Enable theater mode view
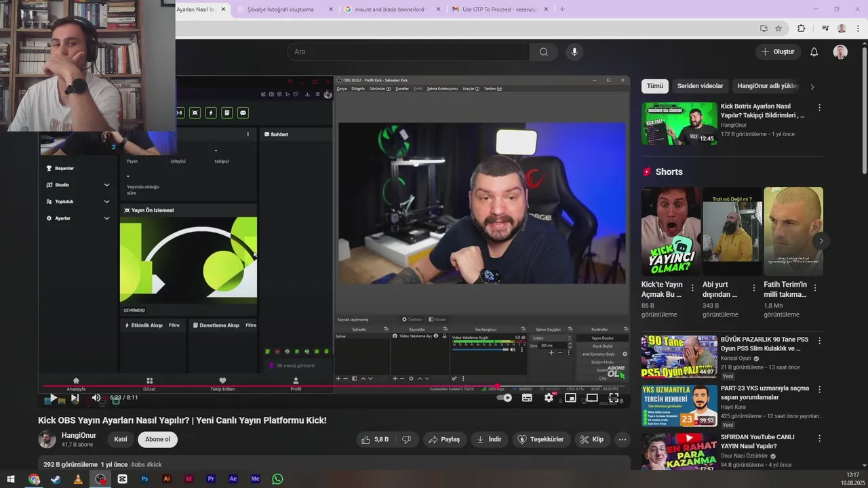The image size is (868, 488). point(592,398)
